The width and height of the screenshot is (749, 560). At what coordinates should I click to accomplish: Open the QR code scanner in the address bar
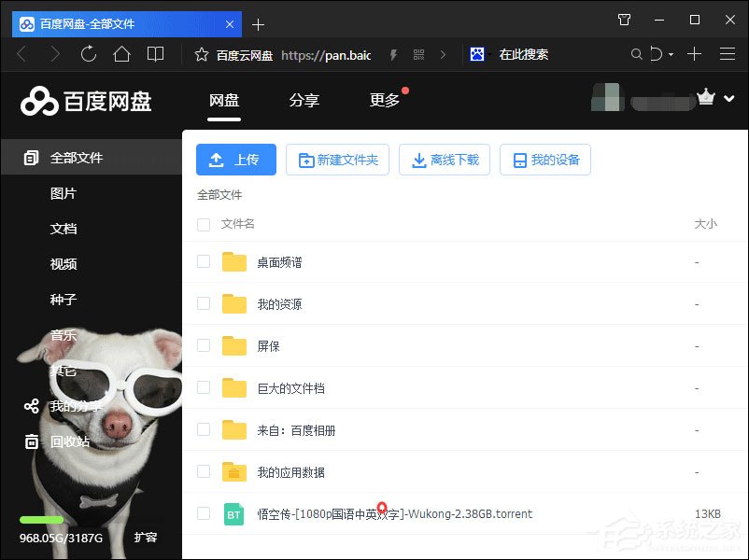(419, 55)
